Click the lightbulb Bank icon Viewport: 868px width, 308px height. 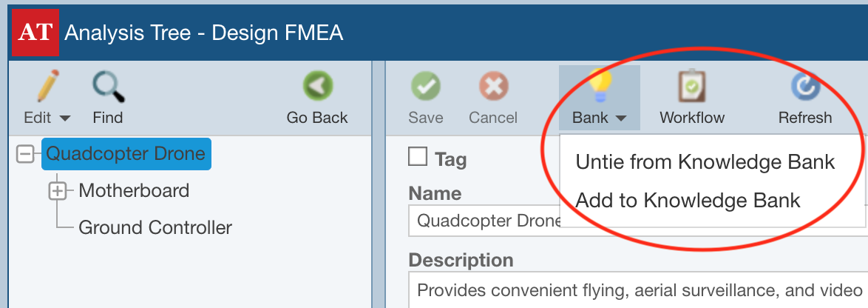pyautogui.click(x=600, y=86)
